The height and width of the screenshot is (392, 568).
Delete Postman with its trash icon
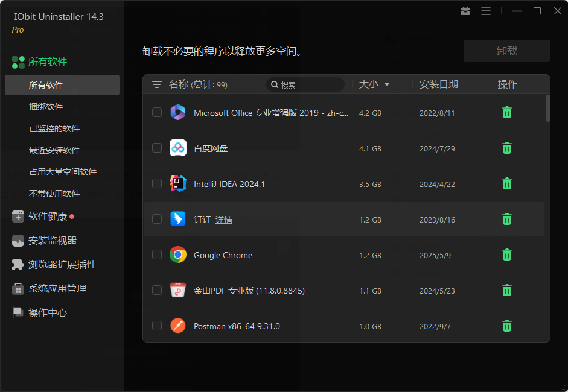point(507,326)
